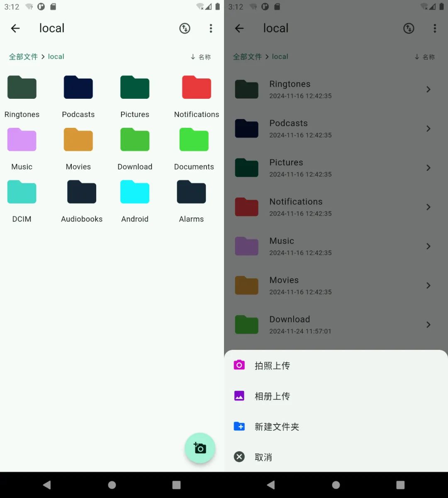Tap Android home button under right screen

tap(336, 485)
